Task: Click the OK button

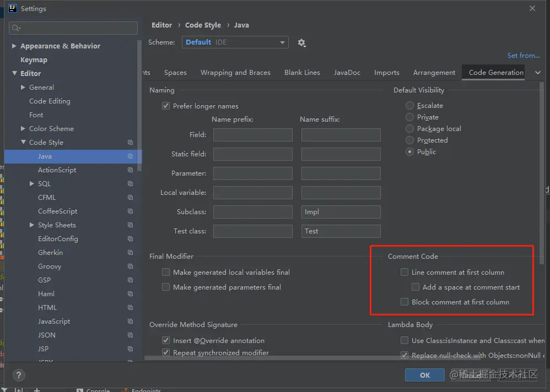Action: (425, 375)
